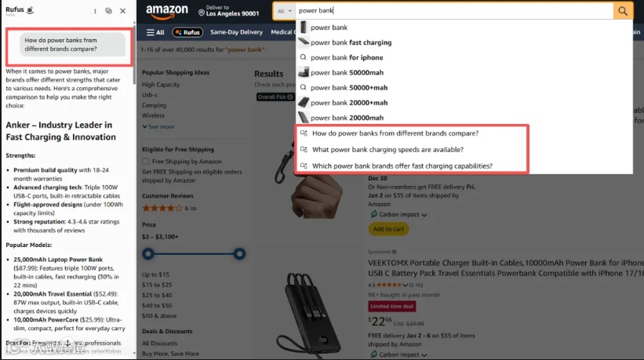
Task: Click the orange search magnifier button
Action: [623, 11]
